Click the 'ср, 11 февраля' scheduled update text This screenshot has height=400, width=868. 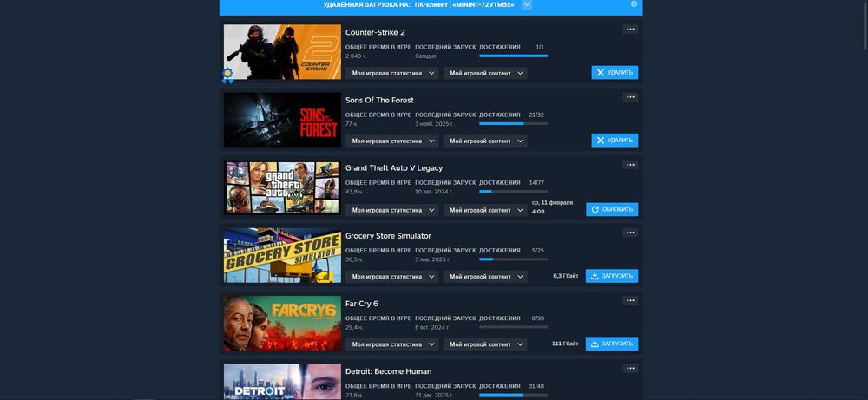(552, 203)
